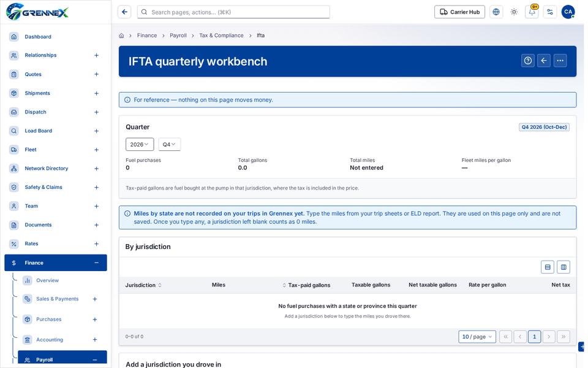Open the column settings icon for the table
The image size is (588, 368).
click(x=563, y=267)
